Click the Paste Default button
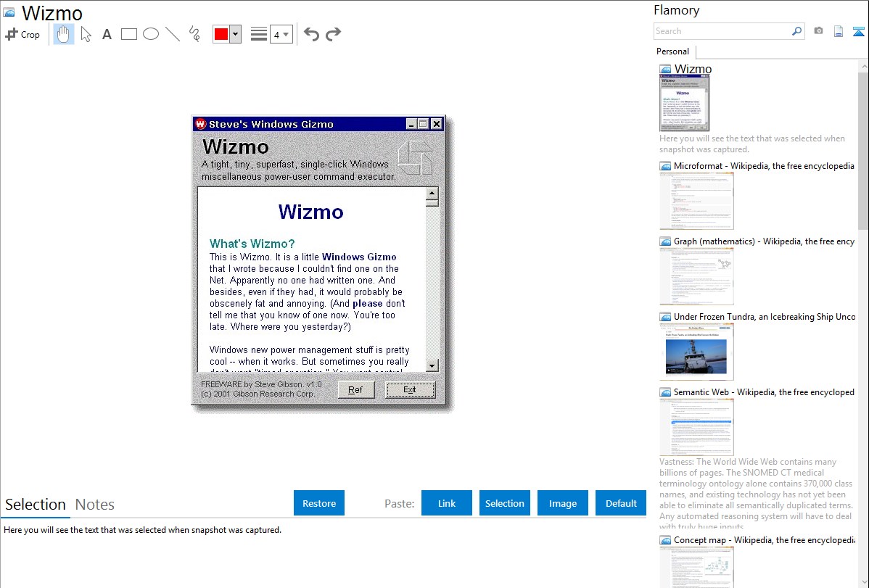This screenshot has width=869, height=588. click(621, 503)
